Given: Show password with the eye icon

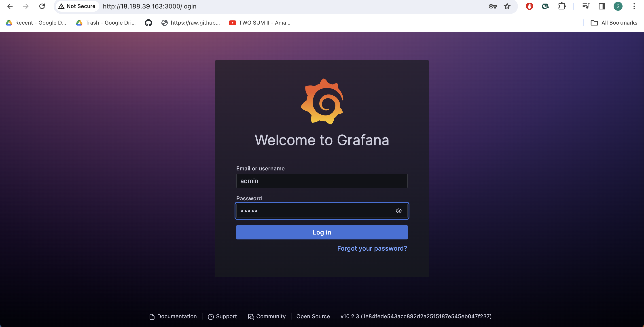Looking at the screenshot, I should pos(398,211).
